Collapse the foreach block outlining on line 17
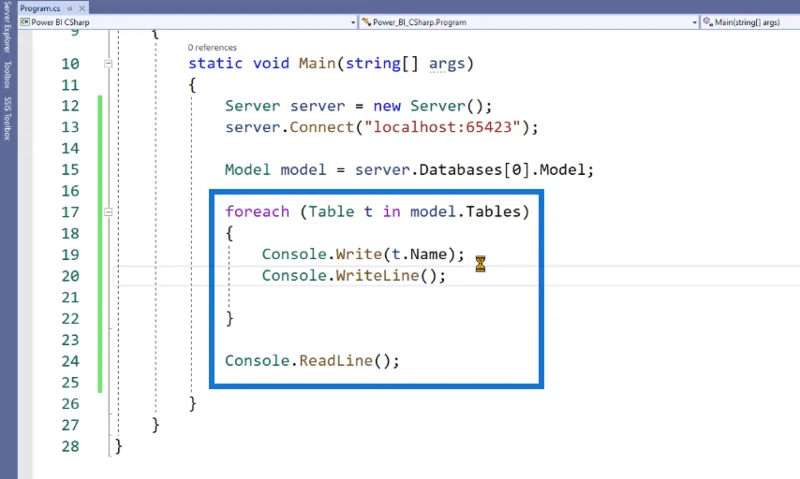Screen dimensions: 800x479 tap(108, 212)
